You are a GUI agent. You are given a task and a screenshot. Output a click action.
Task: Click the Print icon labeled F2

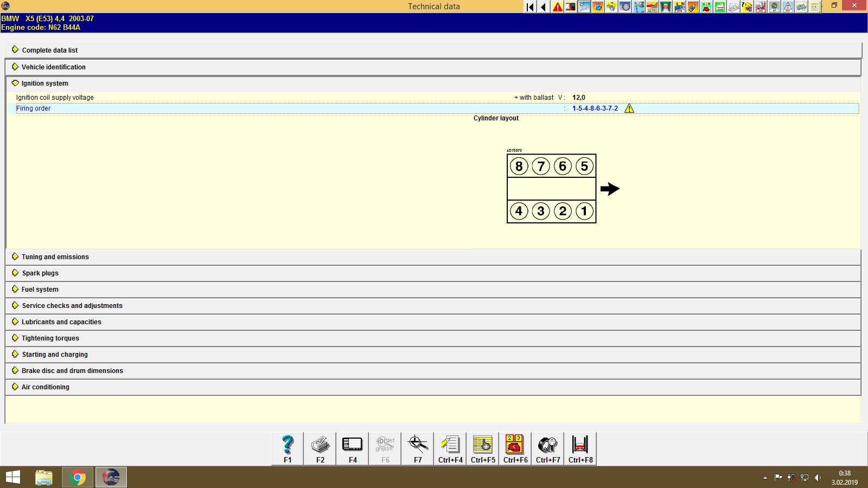pos(320,448)
